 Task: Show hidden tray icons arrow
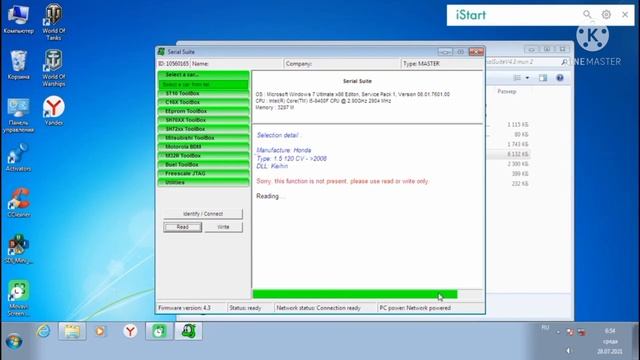point(558,332)
